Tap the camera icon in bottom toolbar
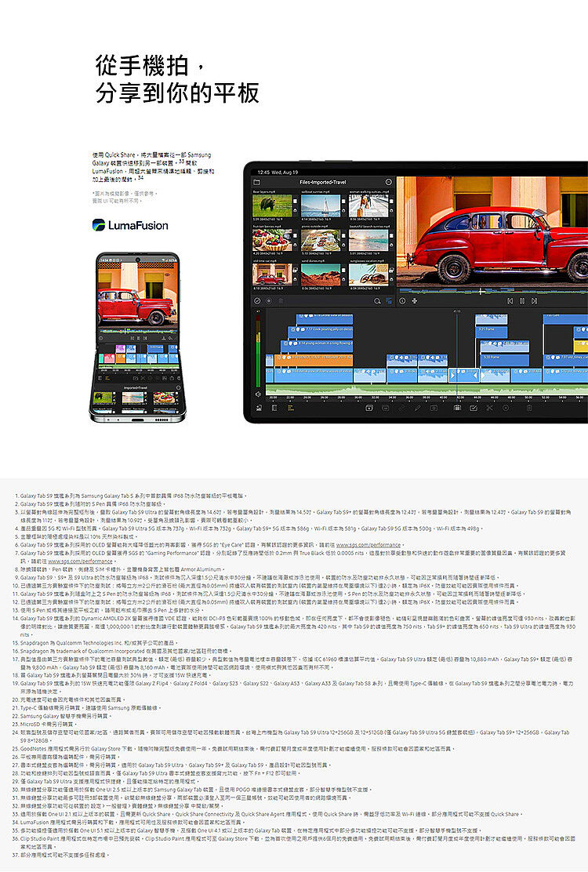The image size is (588, 872). 434,408
